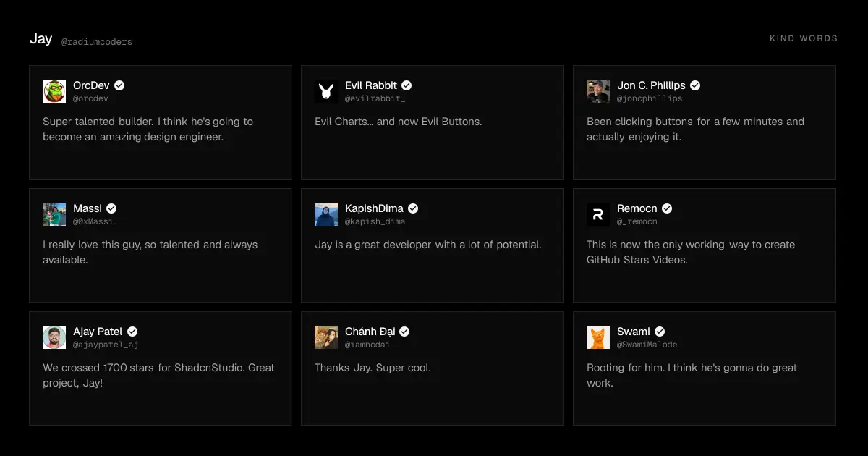Click 'Rooting for him' testimonial text
Image resolution: width=868 pixels, height=456 pixels.
pyautogui.click(x=692, y=375)
